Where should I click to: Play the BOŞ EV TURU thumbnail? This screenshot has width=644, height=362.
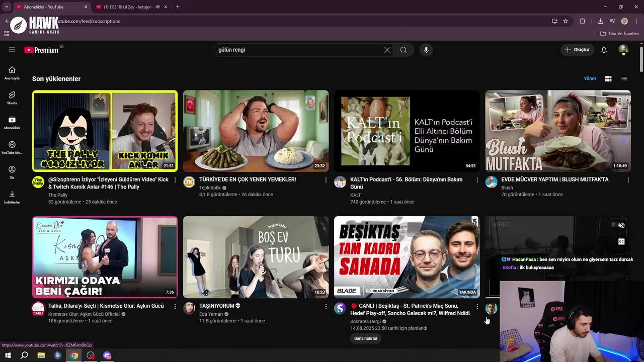click(256, 257)
